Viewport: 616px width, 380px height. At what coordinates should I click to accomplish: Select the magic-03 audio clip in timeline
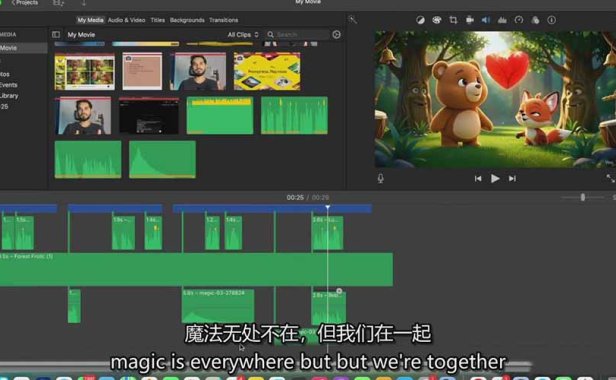[218, 307]
